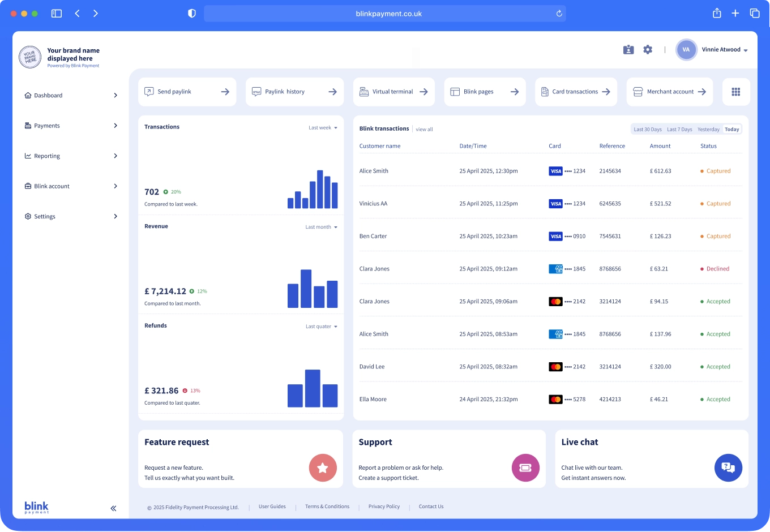
Task: Click the Support ticket button
Action: [x=525, y=468]
